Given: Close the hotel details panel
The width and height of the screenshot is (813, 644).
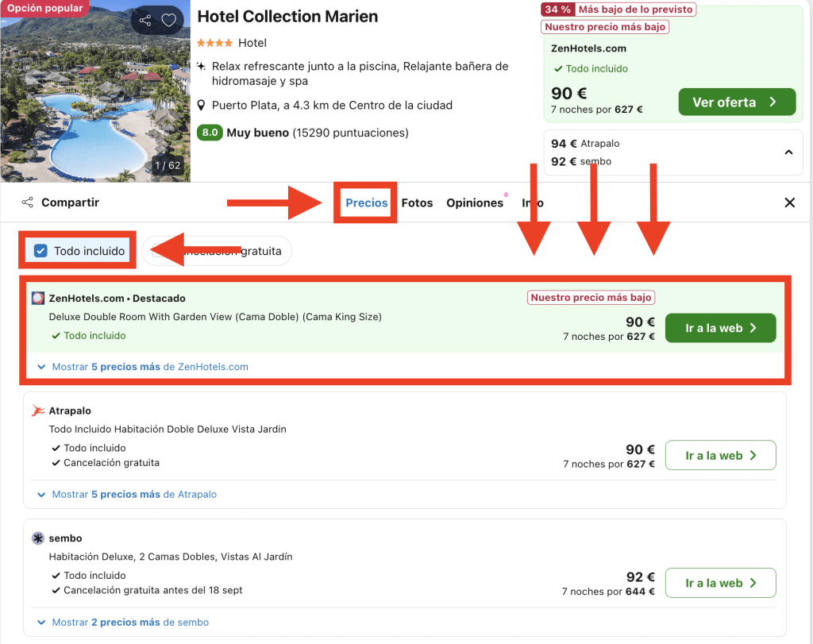Looking at the screenshot, I should tap(789, 202).
